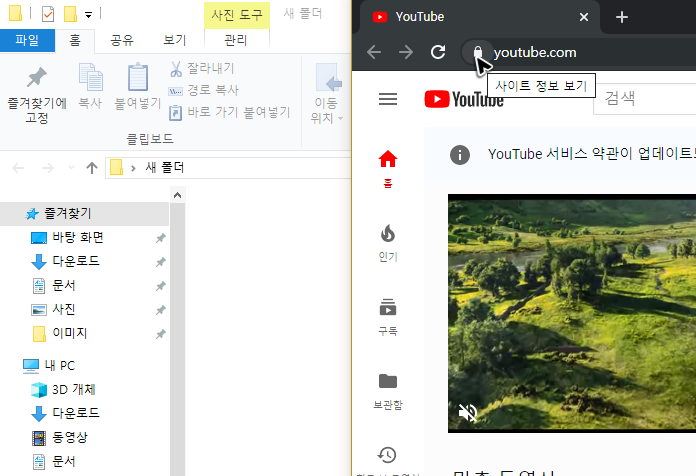Open YouTube Library (보관함) in sidebar

[x=388, y=391]
